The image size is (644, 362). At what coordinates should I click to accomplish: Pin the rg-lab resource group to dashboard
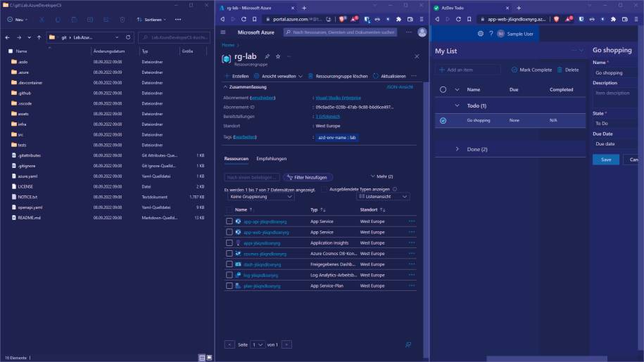[x=267, y=56]
